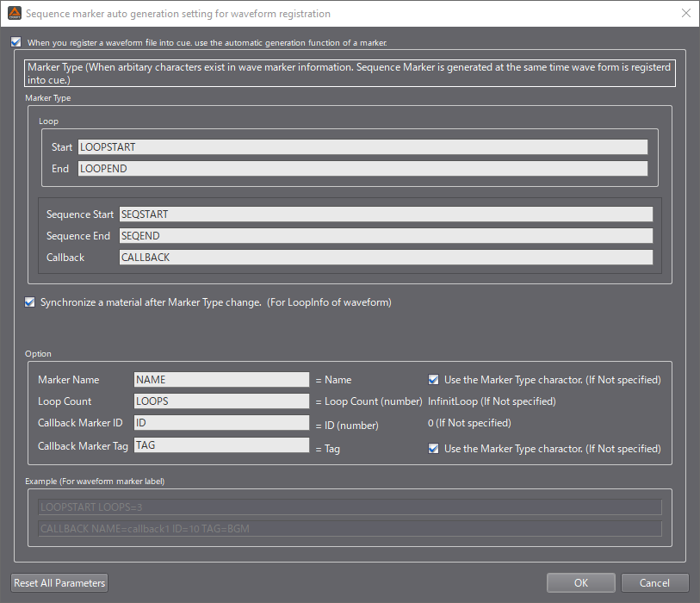
Task: Click the '= Name' label
Action: (x=333, y=380)
